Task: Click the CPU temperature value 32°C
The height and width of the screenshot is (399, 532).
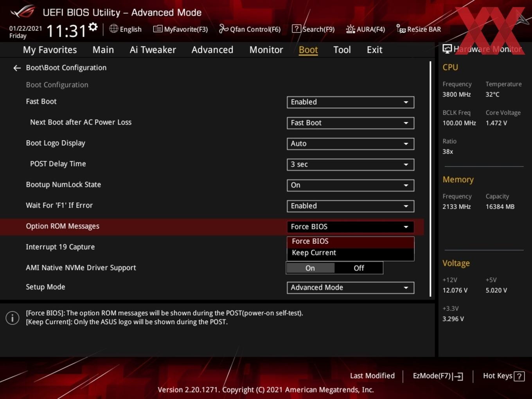Action: coord(492,94)
